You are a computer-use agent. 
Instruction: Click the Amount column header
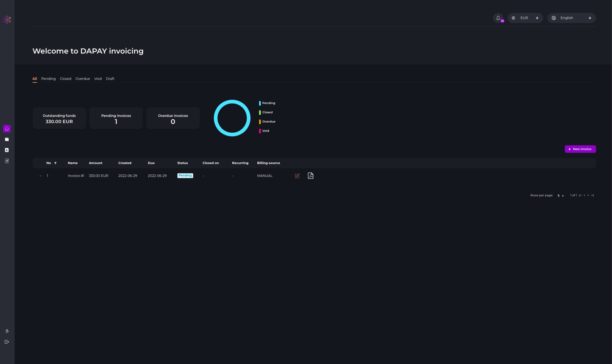(96, 163)
